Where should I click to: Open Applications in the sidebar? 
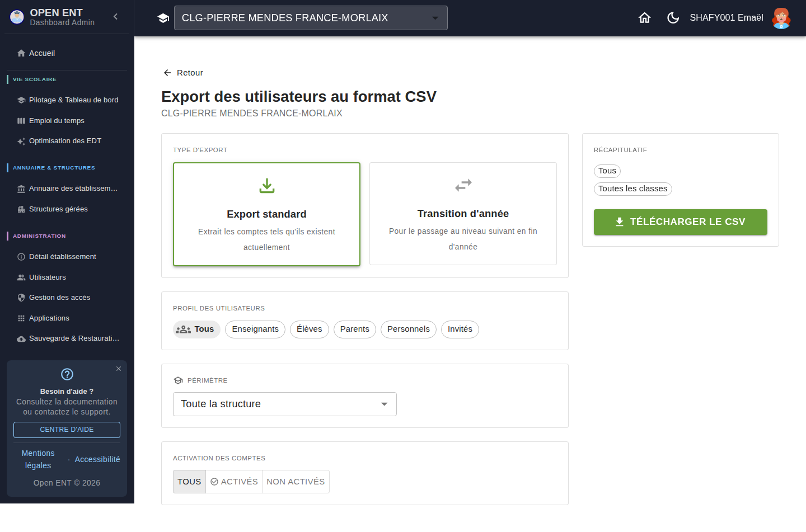point(67,318)
